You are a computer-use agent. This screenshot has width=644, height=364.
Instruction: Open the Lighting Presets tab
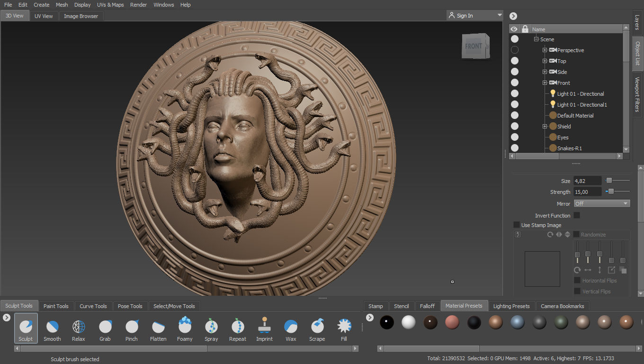511,306
